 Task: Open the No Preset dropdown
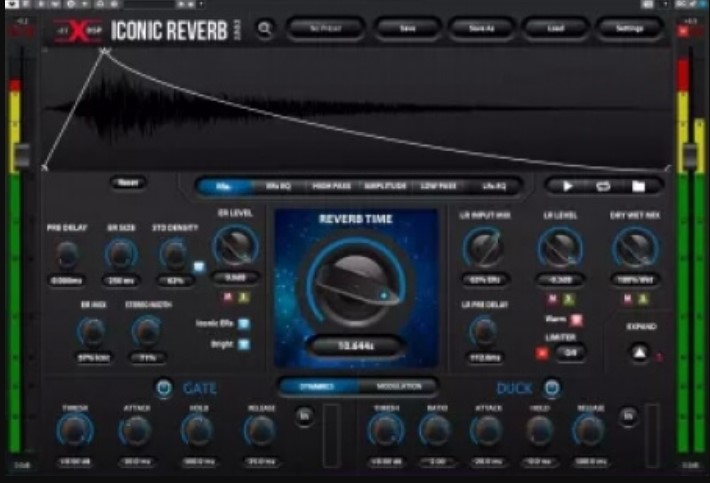coord(326,29)
